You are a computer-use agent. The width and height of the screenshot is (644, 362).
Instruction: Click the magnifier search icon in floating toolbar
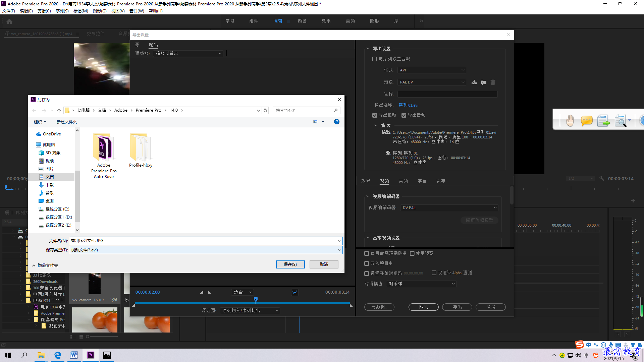(x=621, y=121)
